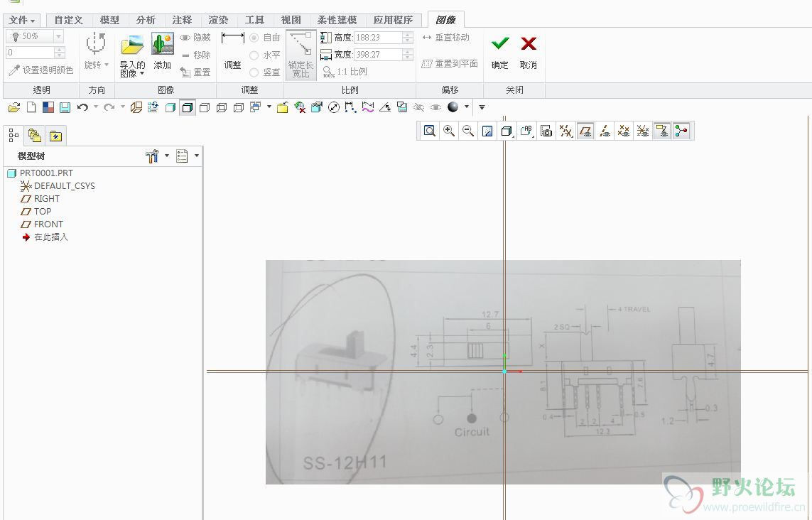The height and width of the screenshot is (520, 812).
Task: Create new file from quick toolbar
Action: [31, 107]
